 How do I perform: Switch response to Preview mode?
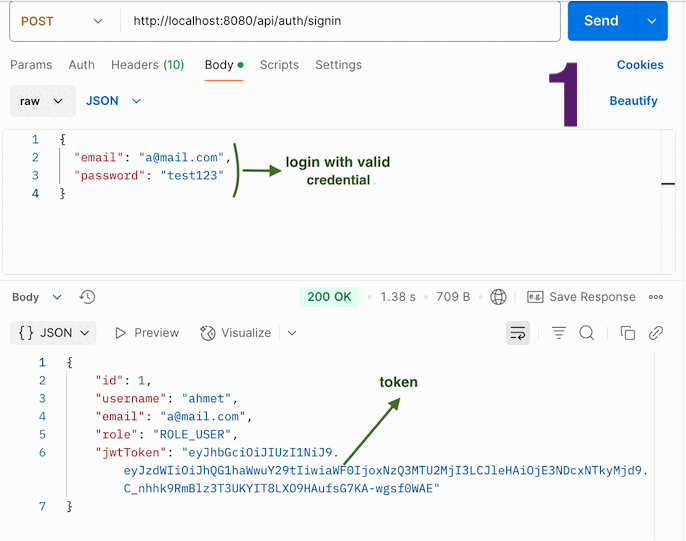point(147,333)
